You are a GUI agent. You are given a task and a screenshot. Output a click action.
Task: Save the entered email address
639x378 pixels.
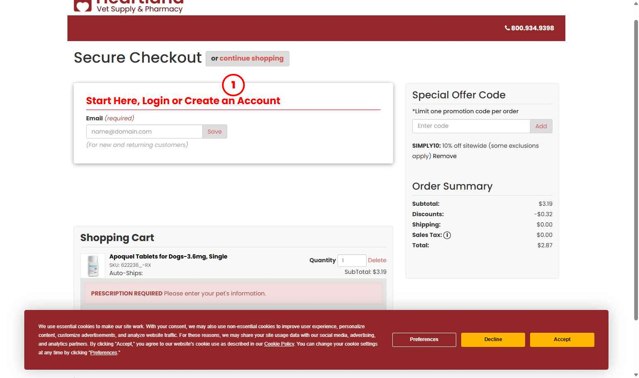click(x=215, y=132)
